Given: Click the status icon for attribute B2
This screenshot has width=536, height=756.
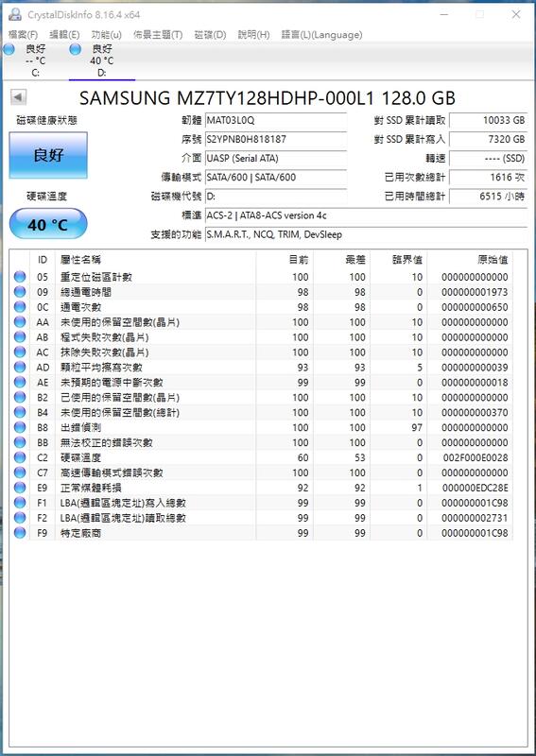Looking at the screenshot, I should (20, 397).
